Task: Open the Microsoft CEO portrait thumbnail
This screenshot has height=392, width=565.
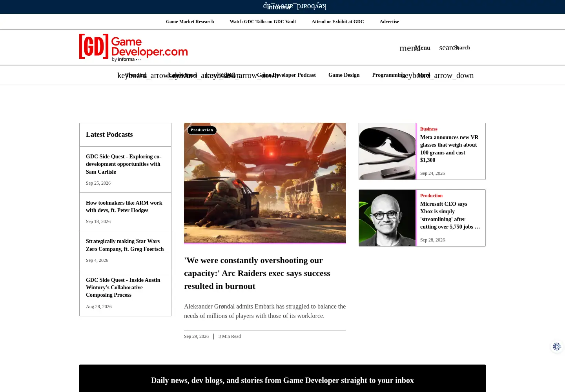Action: (387, 218)
